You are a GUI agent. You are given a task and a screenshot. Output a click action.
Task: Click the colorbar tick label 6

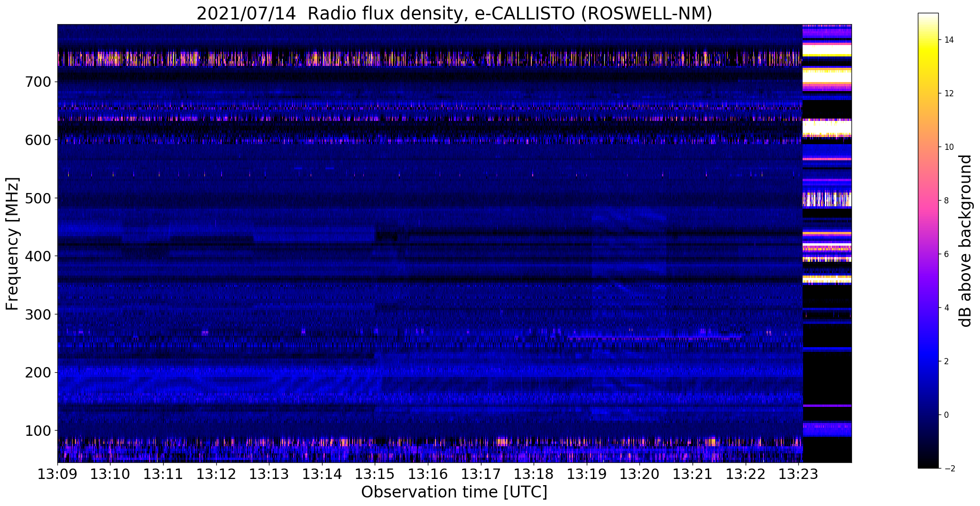coord(947,254)
